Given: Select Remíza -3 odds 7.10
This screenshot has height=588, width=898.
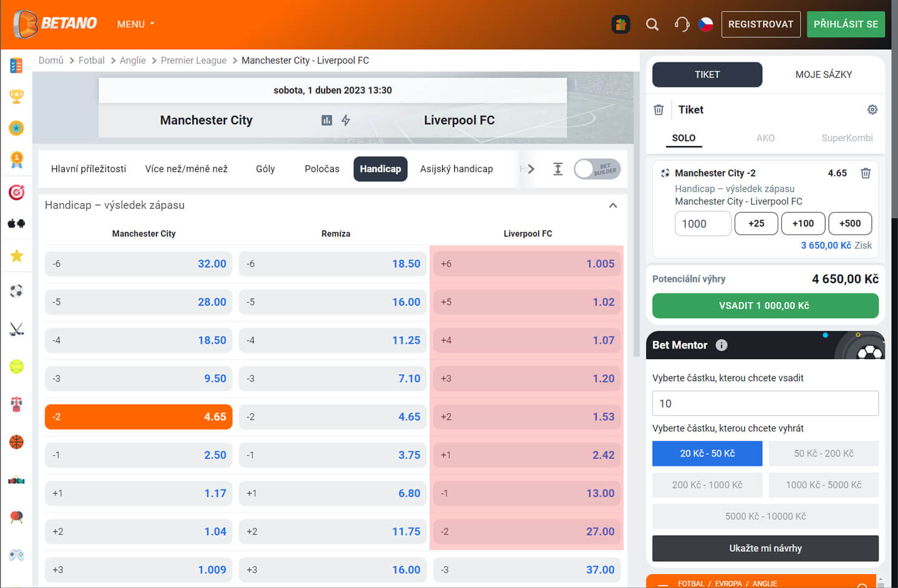Looking at the screenshot, I should 332,378.
